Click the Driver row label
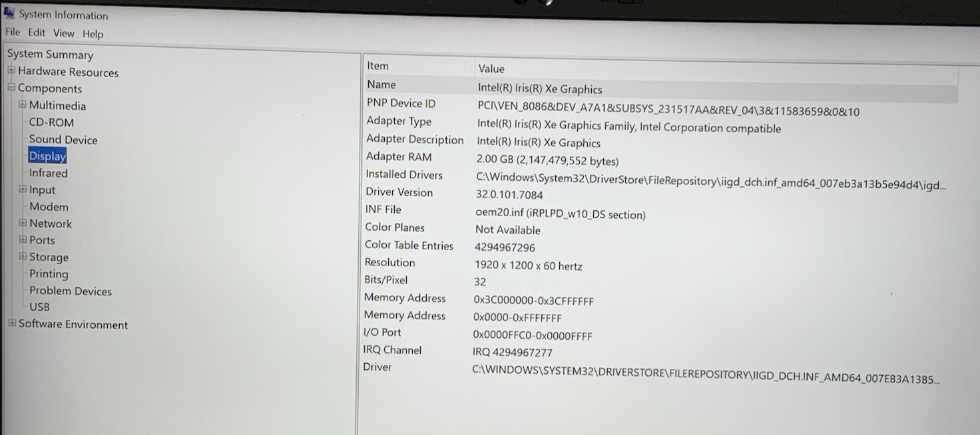This screenshot has width=980, height=435. [377, 367]
